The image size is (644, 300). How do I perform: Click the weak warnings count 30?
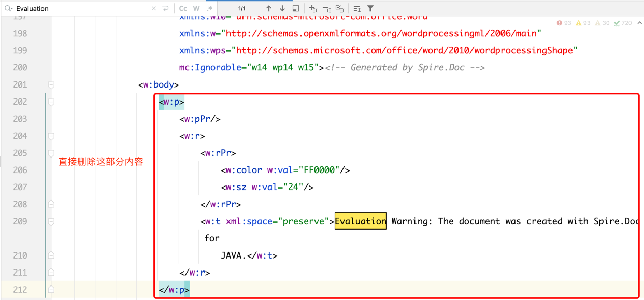pyautogui.click(x=602, y=23)
